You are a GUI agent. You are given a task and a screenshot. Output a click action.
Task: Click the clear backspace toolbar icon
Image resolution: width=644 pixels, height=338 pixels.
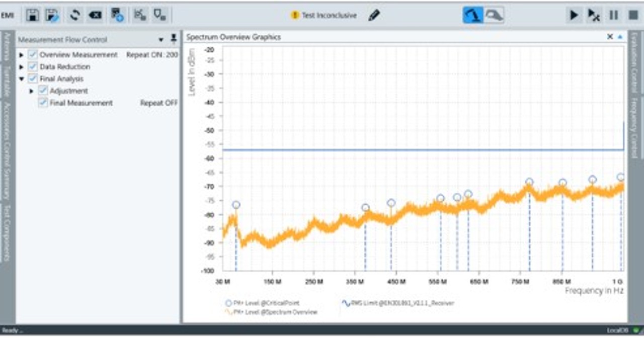95,15
